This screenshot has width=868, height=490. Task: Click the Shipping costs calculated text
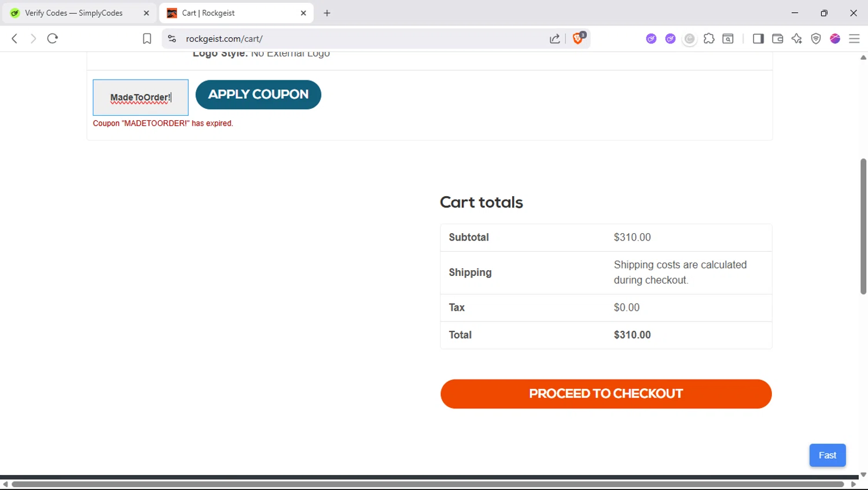[x=681, y=272]
